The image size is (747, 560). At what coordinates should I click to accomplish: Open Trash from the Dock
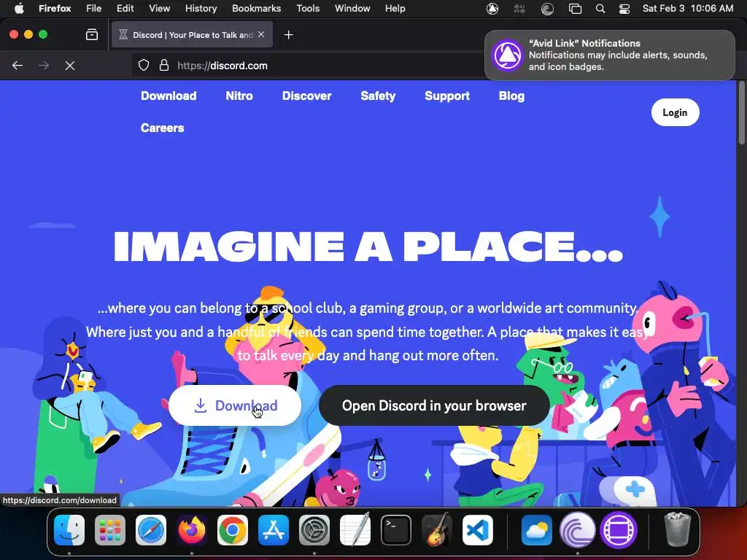677,529
